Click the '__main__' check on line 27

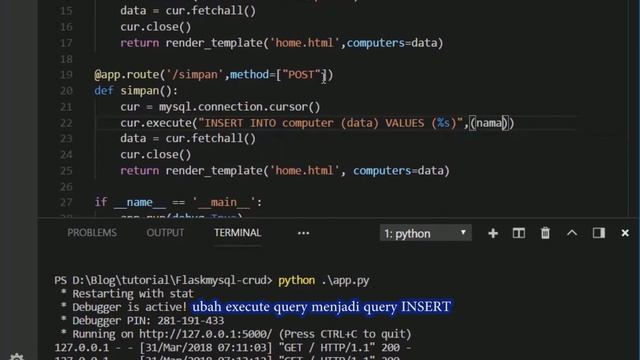click(178, 202)
